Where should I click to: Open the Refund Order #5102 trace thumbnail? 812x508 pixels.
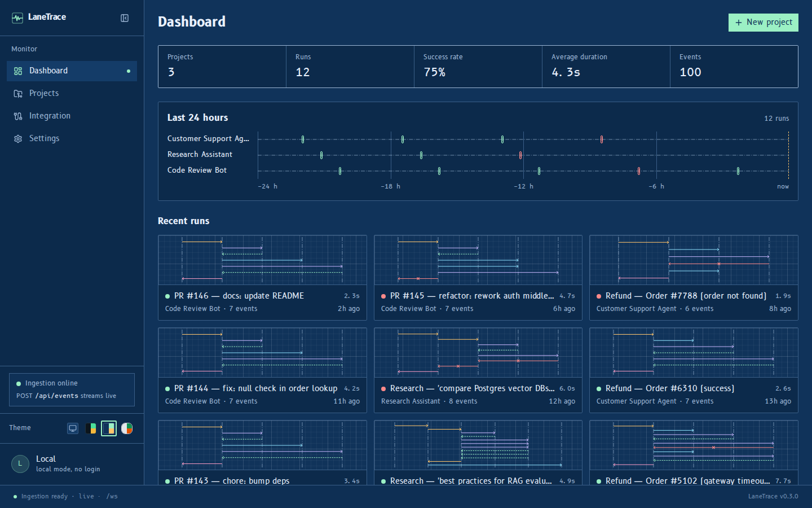click(x=694, y=445)
